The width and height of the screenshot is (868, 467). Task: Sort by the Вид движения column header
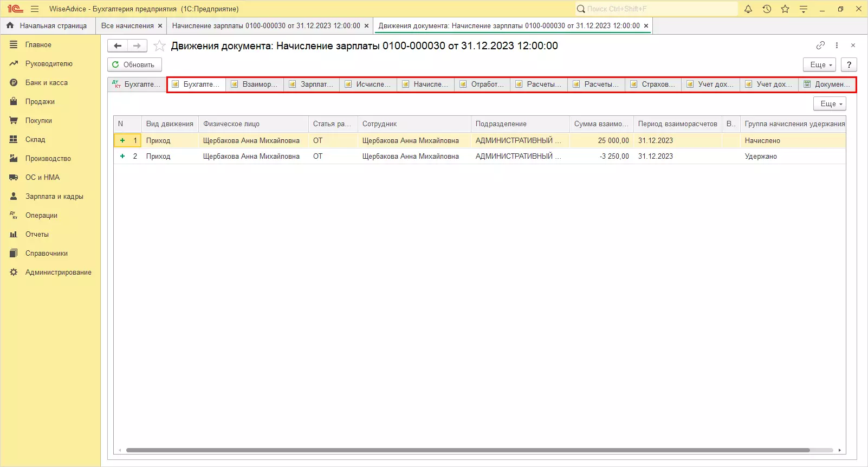170,124
